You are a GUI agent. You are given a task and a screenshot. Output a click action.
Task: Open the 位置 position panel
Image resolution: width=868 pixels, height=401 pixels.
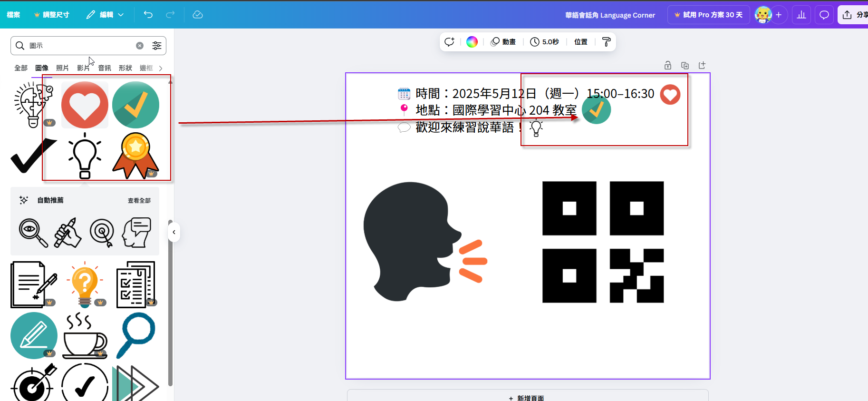pos(581,42)
